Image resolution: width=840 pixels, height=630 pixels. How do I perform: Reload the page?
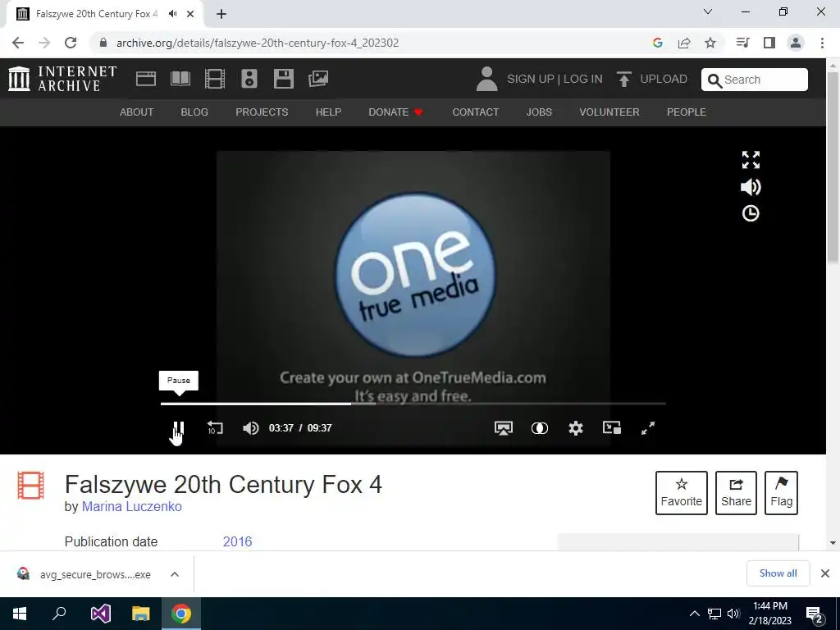[71, 43]
